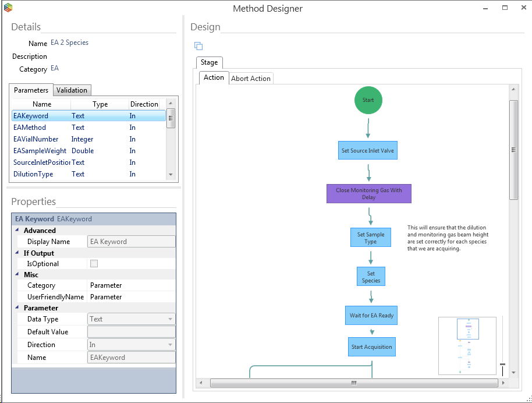Viewport: 532px width, 403px height.
Task: Select the DilutionType parameter row
Action: point(33,174)
